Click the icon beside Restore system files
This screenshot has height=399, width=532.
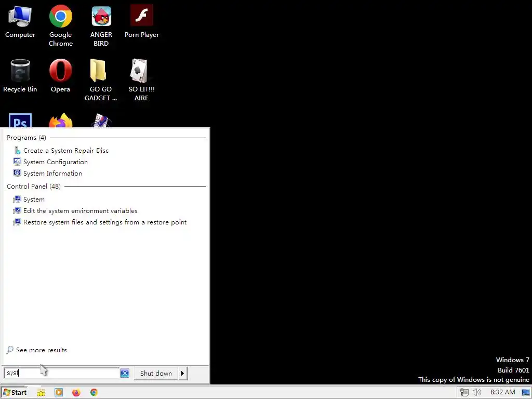pos(17,222)
